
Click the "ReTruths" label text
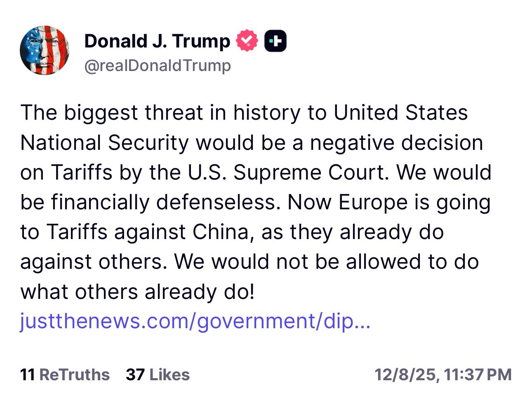pyautogui.click(x=74, y=374)
